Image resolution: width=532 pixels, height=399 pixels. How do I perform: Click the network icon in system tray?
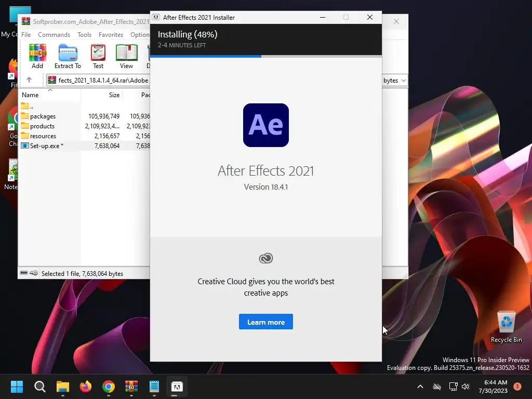453,387
